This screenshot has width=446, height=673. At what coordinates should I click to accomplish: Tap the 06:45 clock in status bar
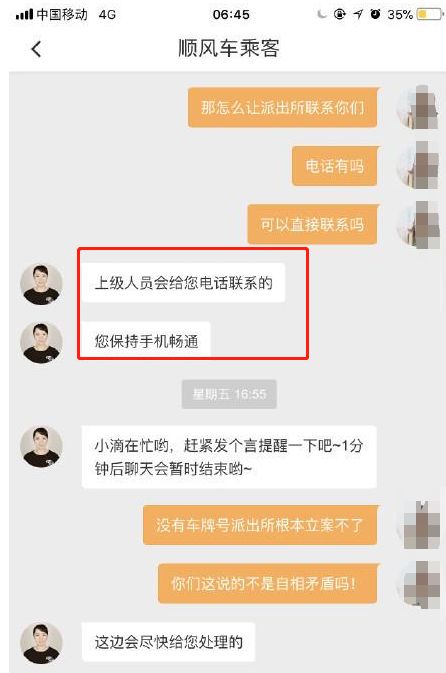click(x=231, y=15)
